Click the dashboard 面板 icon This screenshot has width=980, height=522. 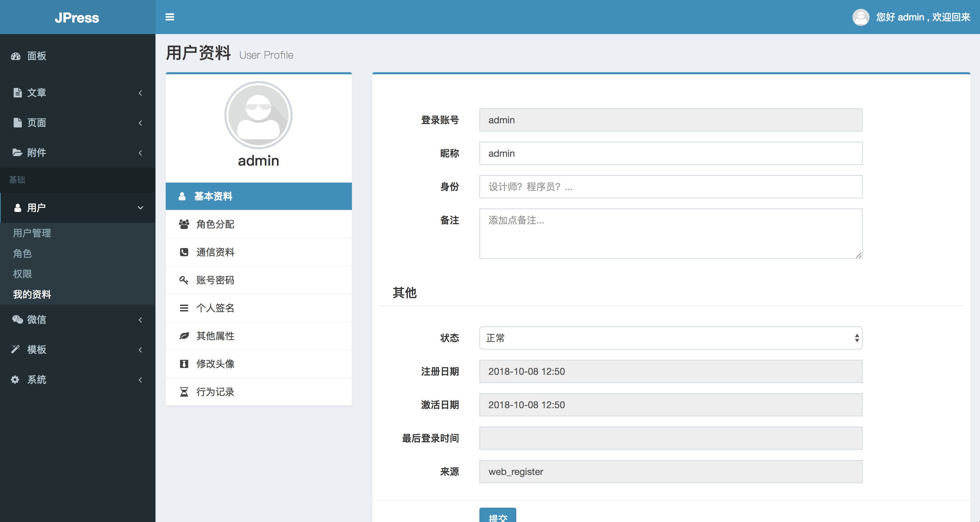pos(16,56)
